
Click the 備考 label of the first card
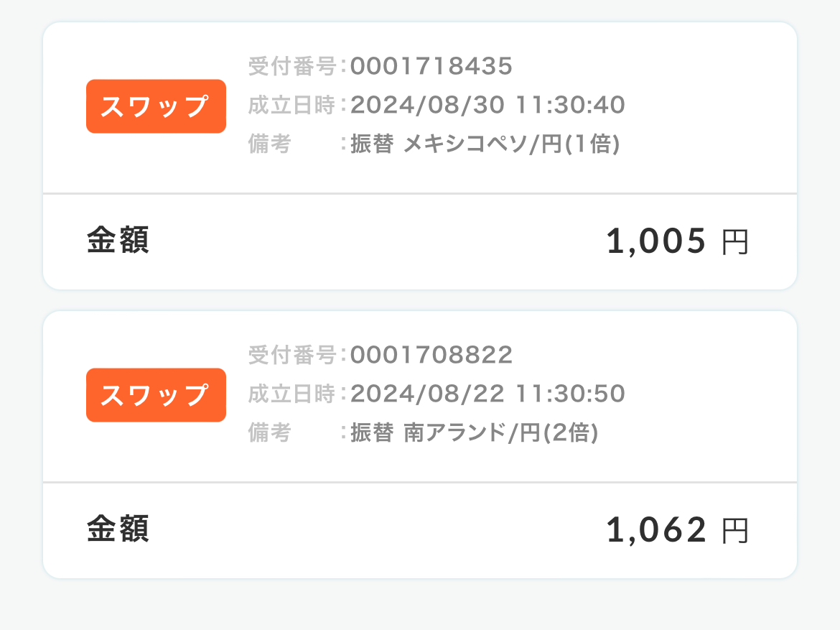tap(269, 145)
